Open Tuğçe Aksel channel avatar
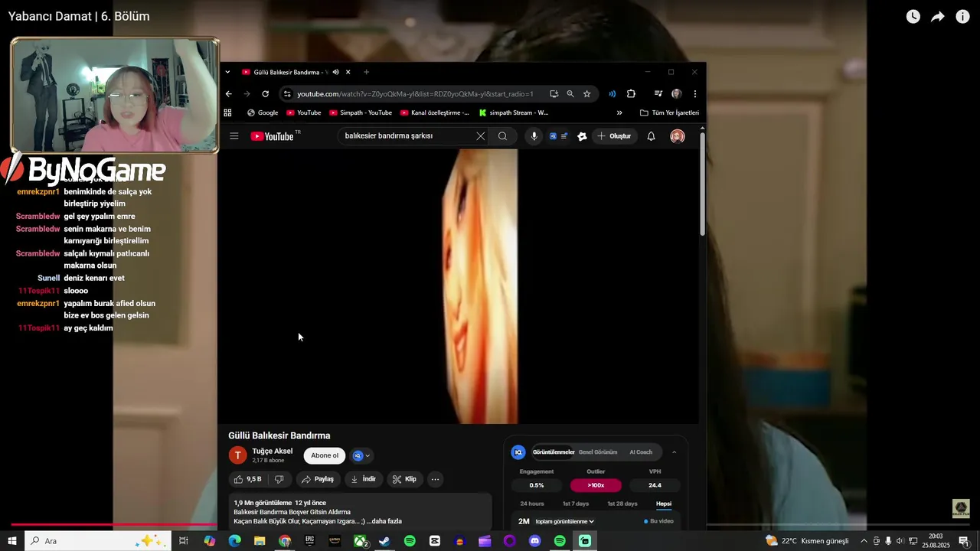The width and height of the screenshot is (980, 551). click(238, 455)
